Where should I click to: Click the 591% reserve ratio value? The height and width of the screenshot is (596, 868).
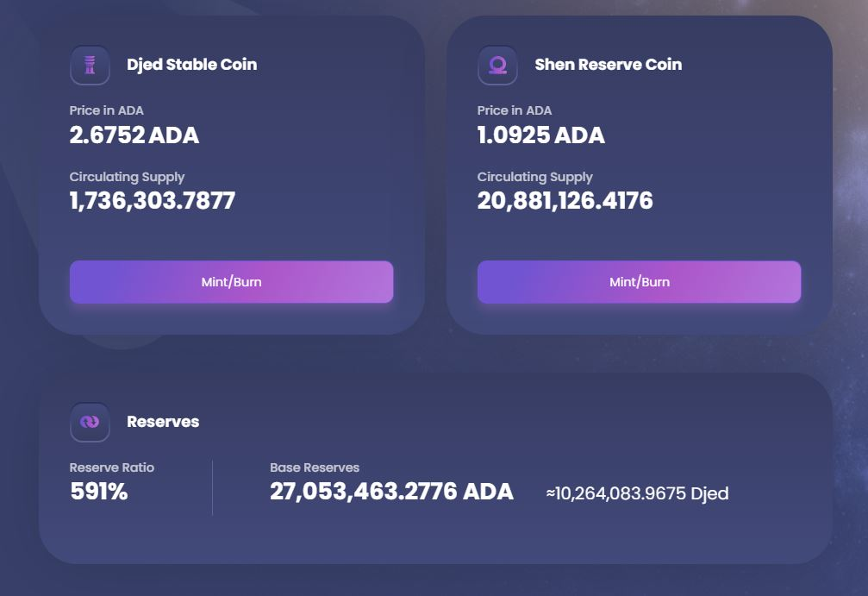(x=99, y=492)
